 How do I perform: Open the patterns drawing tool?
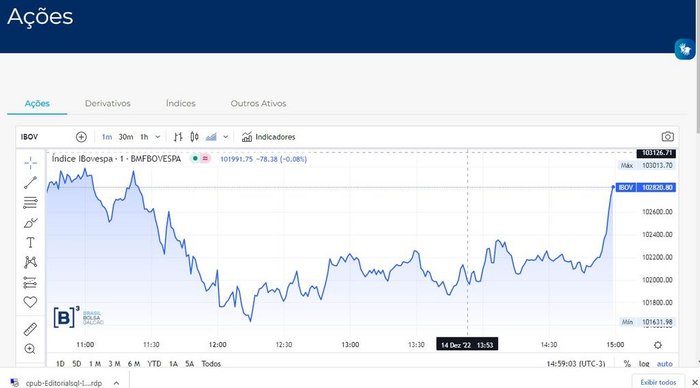click(x=30, y=262)
